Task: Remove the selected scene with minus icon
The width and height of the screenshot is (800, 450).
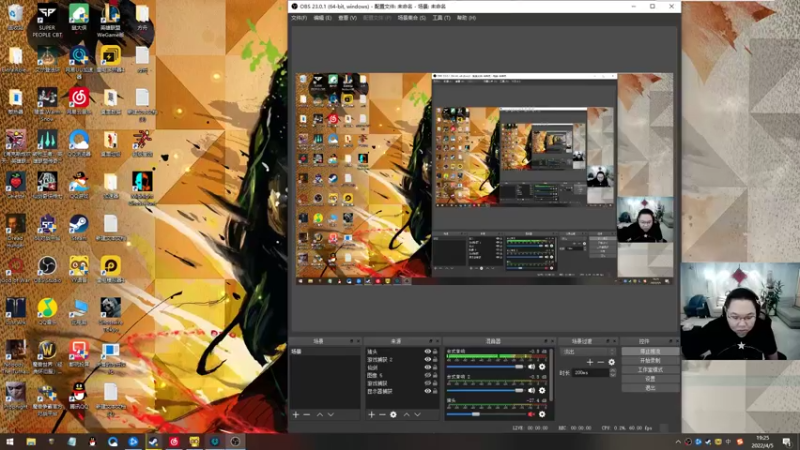Action: (x=307, y=415)
